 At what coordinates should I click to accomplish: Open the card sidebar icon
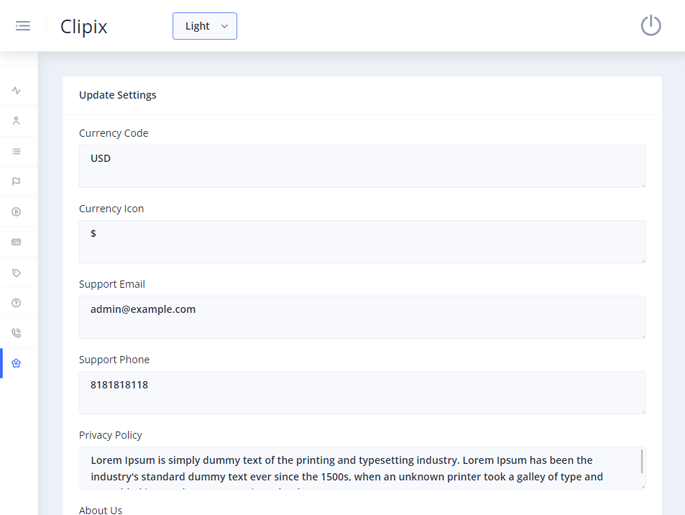[x=16, y=242]
